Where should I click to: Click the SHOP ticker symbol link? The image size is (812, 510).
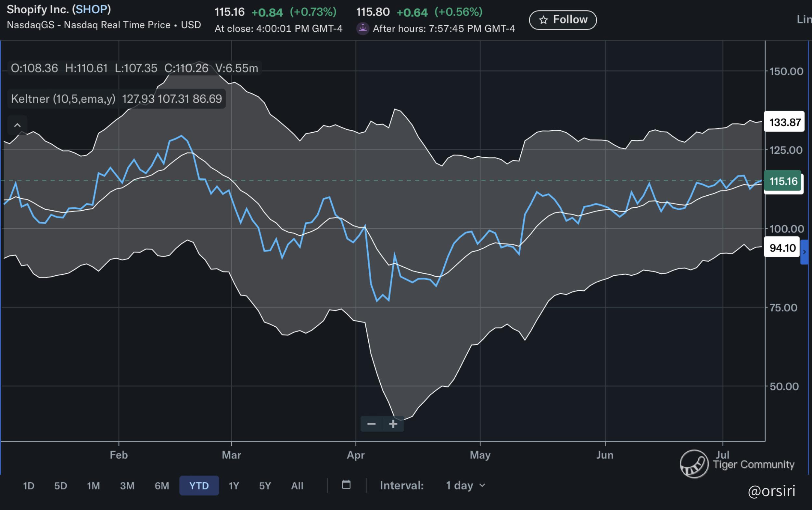tap(91, 9)
